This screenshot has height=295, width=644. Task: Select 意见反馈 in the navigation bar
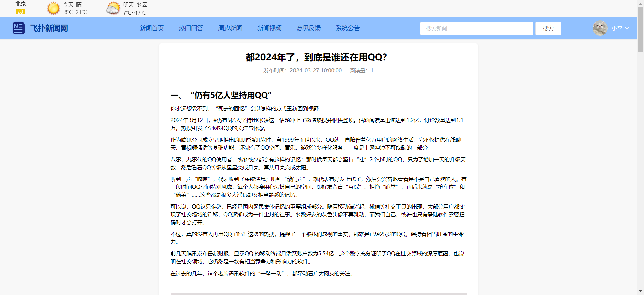point(309,28)
